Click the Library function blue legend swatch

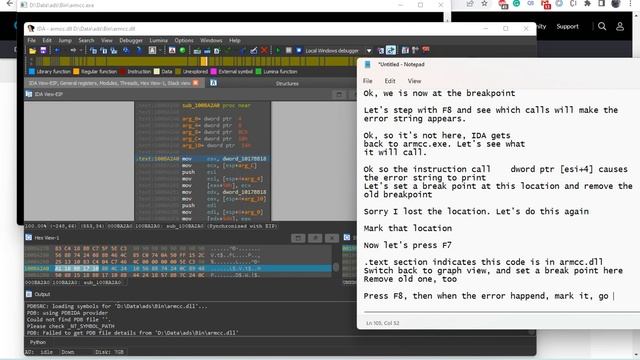coord(32,71)
